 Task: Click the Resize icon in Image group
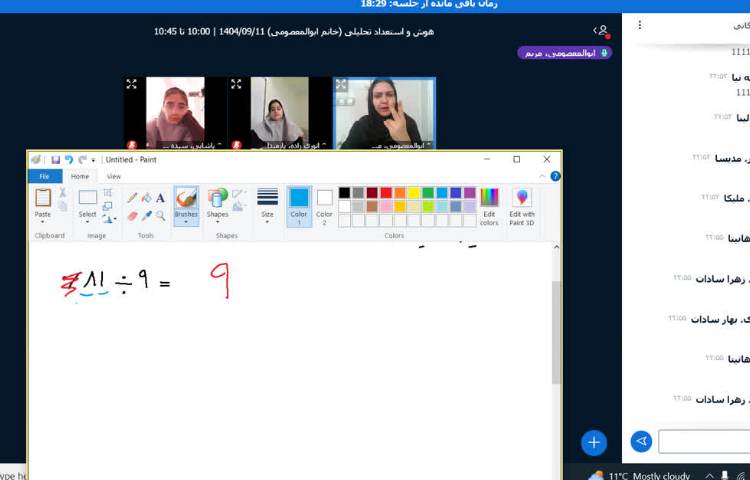click(108, 206)
